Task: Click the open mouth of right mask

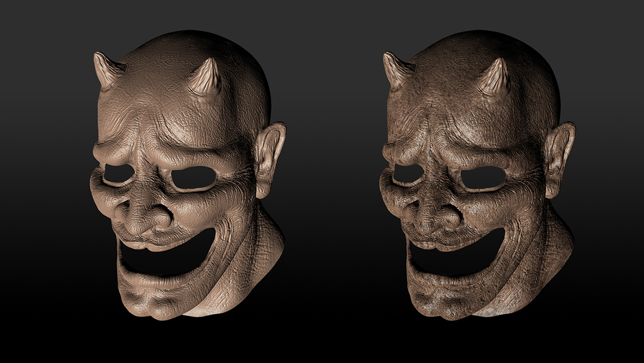Action: (456, 254)
